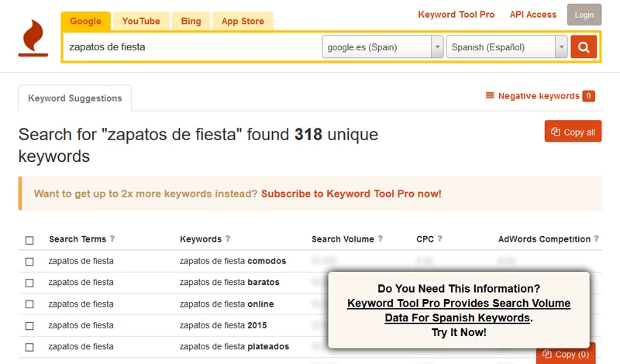Screen dimensions: 620x364
Task: Open the google.es (Spain) domain dropdown
Action: [x=383, y=47]
